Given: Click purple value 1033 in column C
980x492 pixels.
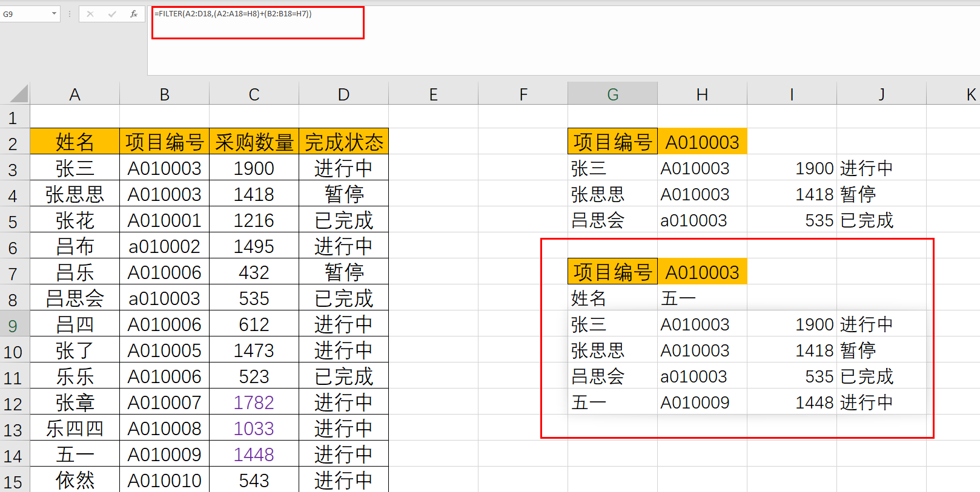Looking at the screenshot, I should 254,428.
